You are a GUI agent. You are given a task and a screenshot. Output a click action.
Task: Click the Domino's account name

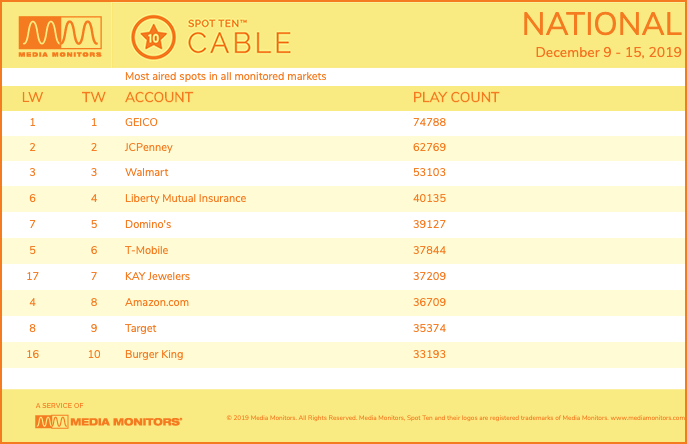pyautogui.click(x=148, y=224)
